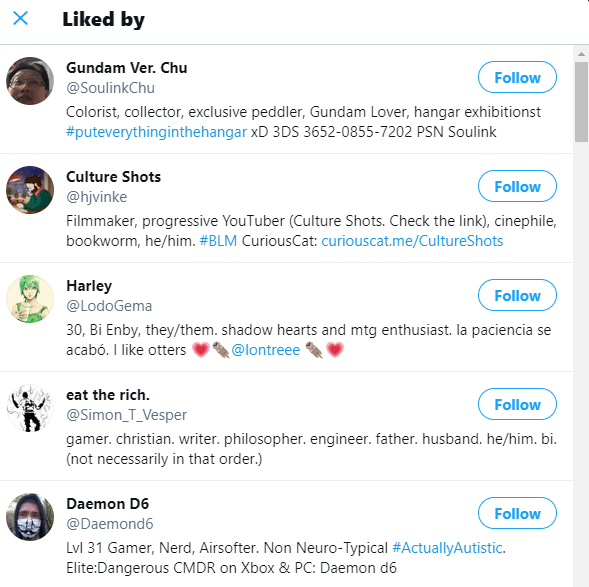589x587 pixels.
Task: Open the #ActuallyAutistic hashtag
Action: pos(447,548)
